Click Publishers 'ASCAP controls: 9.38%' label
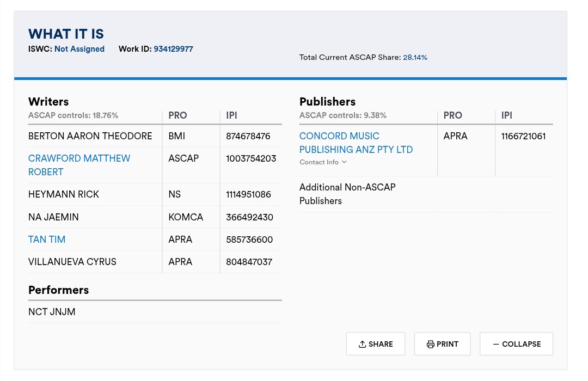This screenshot has width=588, height=381. click(x=343, y=115)
